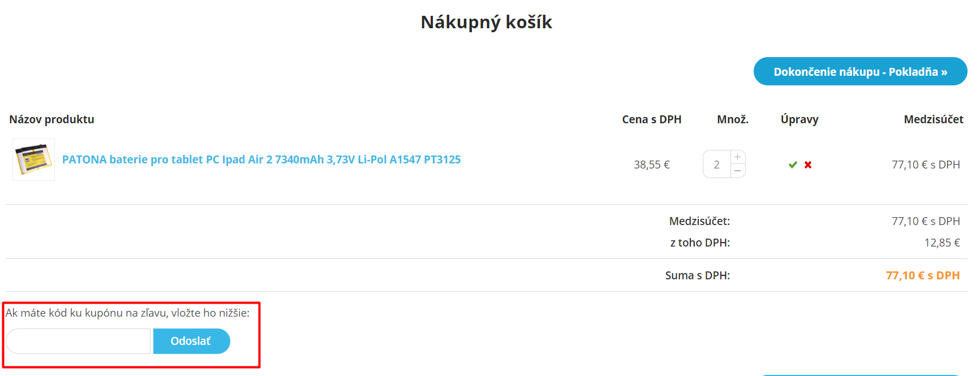Click the Cena s DPH column header
The height and width of the screenshot is (376, 980).
[651, 119]
